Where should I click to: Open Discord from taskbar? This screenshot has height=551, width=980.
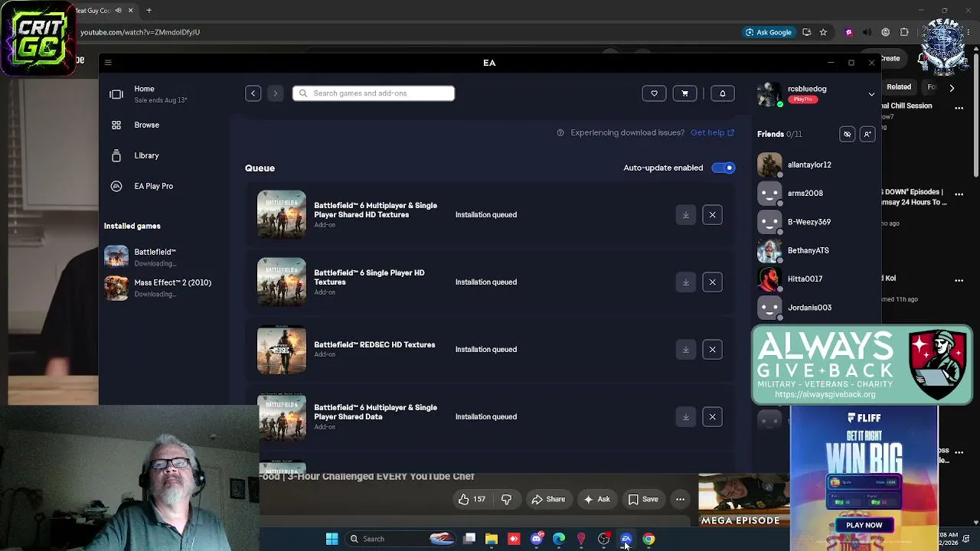(x=537, y=539)
